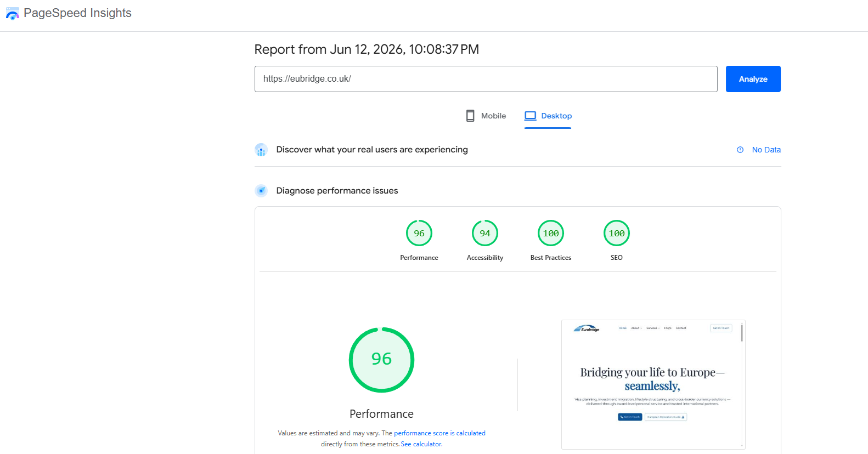The width and height of the screenshot is (868, 454).
Task: Jump to the Accessibility 94 score gauge
Action: tap(485, 234)
